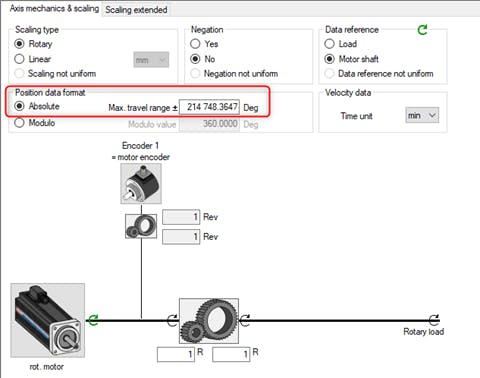Click rotation arrow right of load gearbox
This screenshot has height=378, width=480.
[245, 320]
